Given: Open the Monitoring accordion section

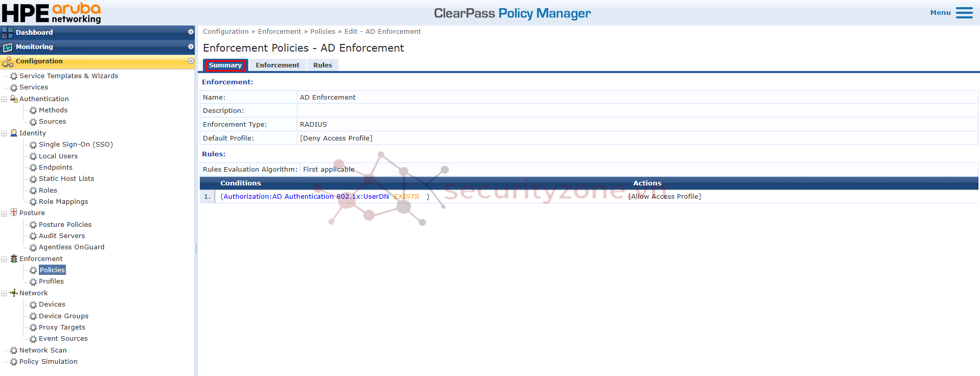Looking at the screenshot, I should pos(97,47).
